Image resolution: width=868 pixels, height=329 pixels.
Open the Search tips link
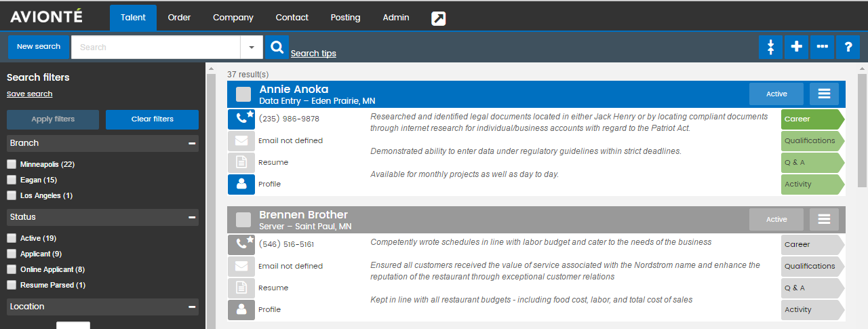[313, 54]
